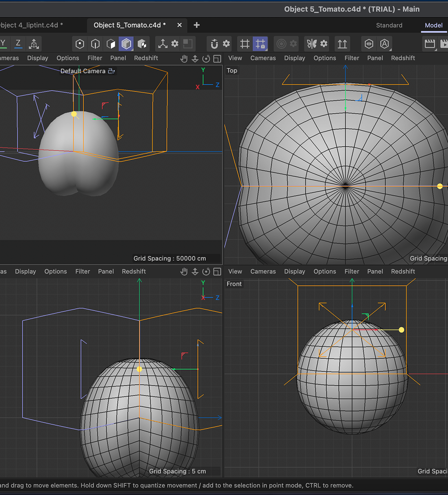The image size is (448, 495).
Task: Open the Standard layout dropdown
Action: (x=389, y=25)
